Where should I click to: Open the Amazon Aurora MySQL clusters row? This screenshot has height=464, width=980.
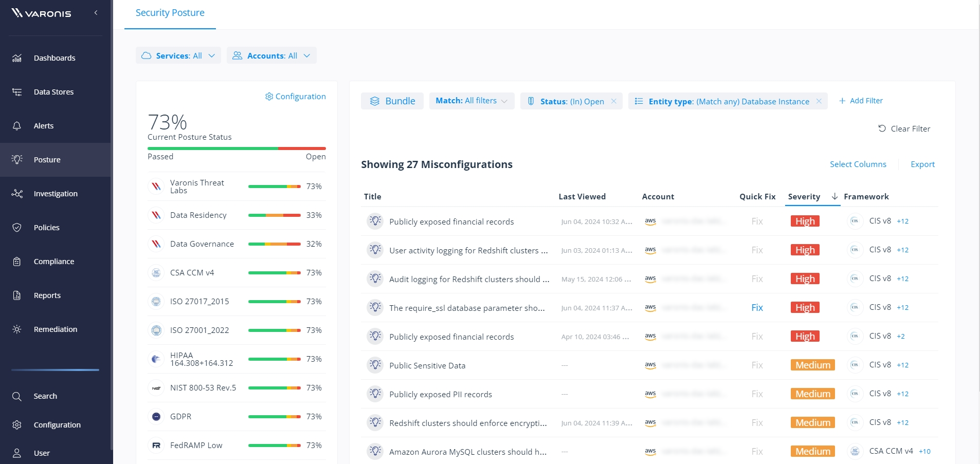pyautogui.click(x=649, y=451)
